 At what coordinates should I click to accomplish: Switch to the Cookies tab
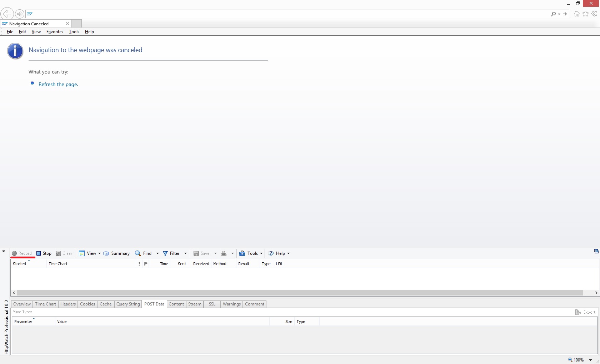[87, 304]
